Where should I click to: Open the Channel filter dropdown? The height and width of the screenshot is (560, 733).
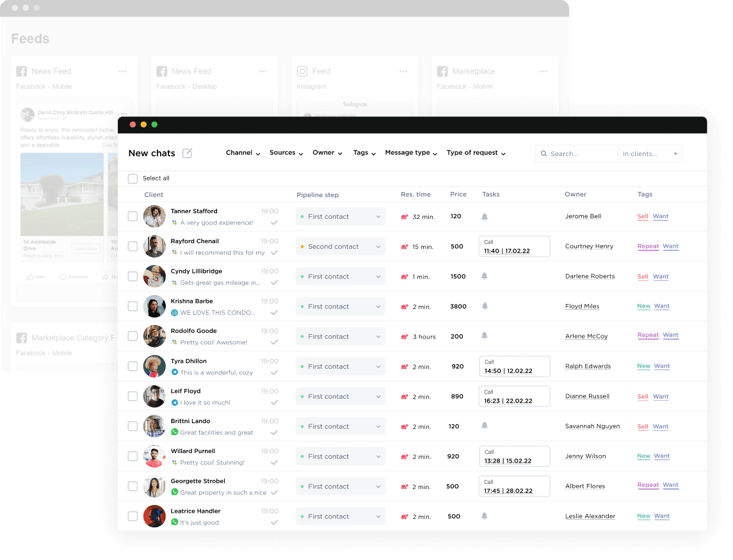point(243,153)
